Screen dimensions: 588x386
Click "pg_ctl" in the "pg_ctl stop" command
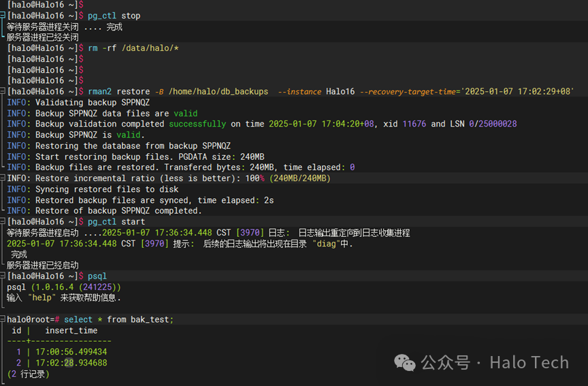tap(102, 16)
